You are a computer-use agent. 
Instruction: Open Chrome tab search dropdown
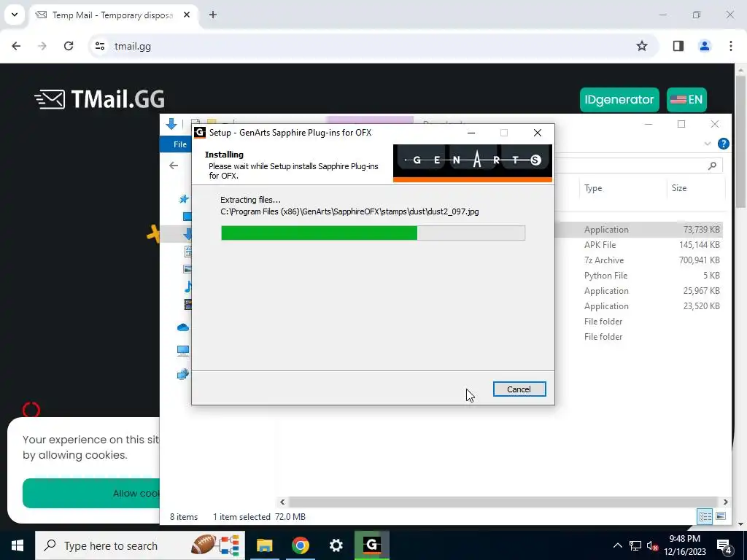[x=15, y=15]
